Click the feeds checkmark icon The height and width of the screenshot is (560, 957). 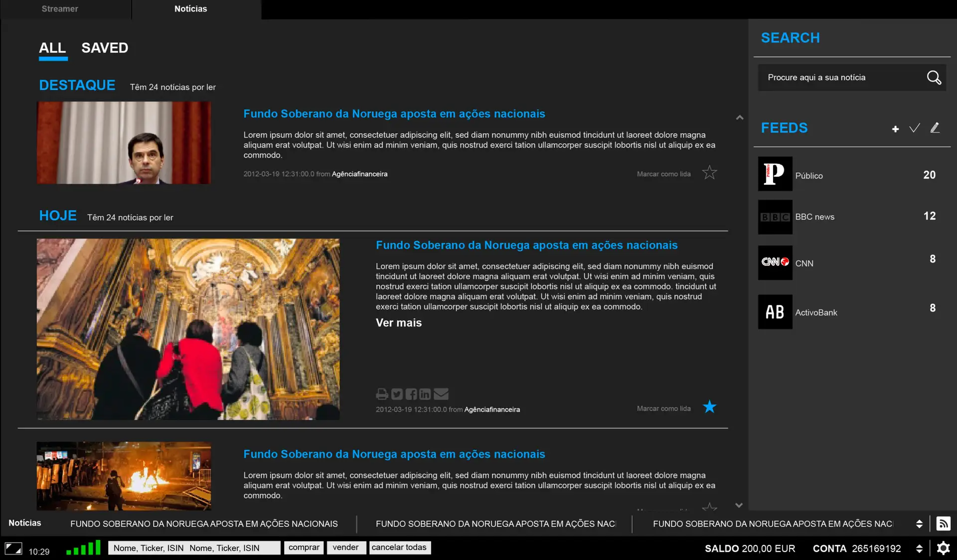(915, 129)
